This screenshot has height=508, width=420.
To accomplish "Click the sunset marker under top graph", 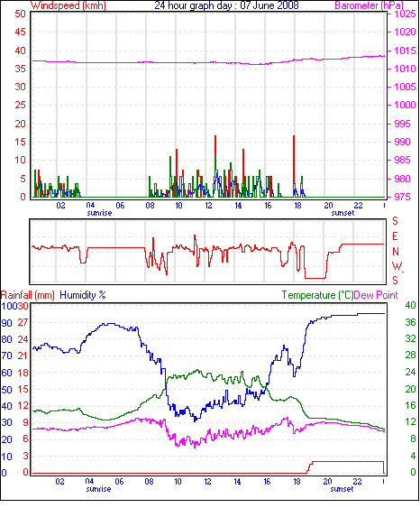I will coord(342,213).
